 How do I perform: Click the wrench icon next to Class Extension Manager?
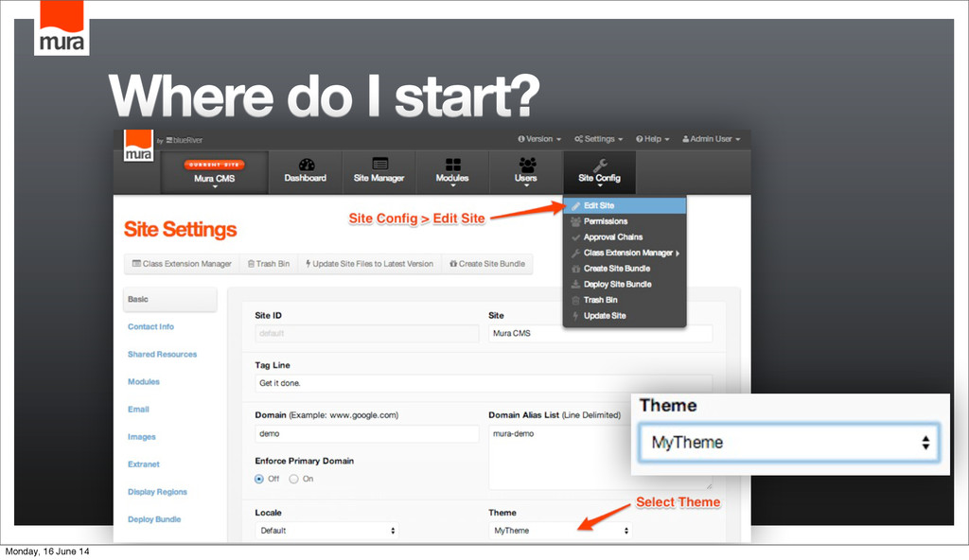click(x=575, y=253)
